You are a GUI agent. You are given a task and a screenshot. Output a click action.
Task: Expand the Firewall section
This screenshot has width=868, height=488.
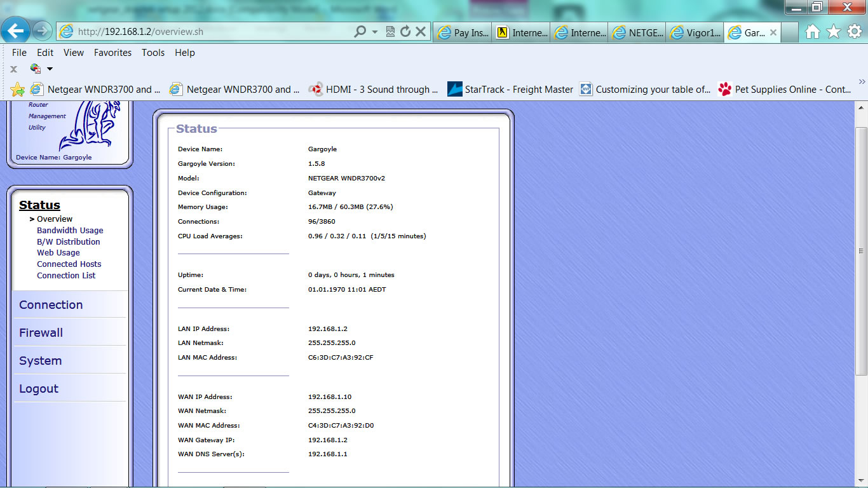point(41,332)
